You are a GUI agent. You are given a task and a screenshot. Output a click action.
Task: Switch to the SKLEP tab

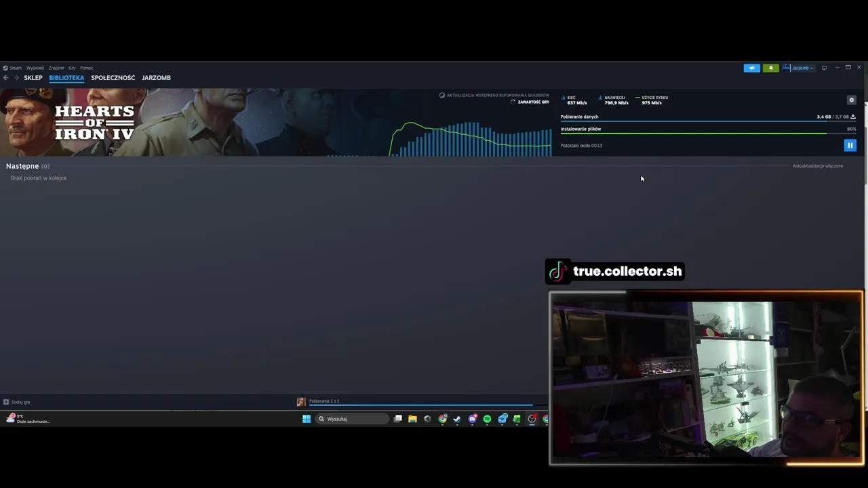pyautogui.click(x=33, y=78)
